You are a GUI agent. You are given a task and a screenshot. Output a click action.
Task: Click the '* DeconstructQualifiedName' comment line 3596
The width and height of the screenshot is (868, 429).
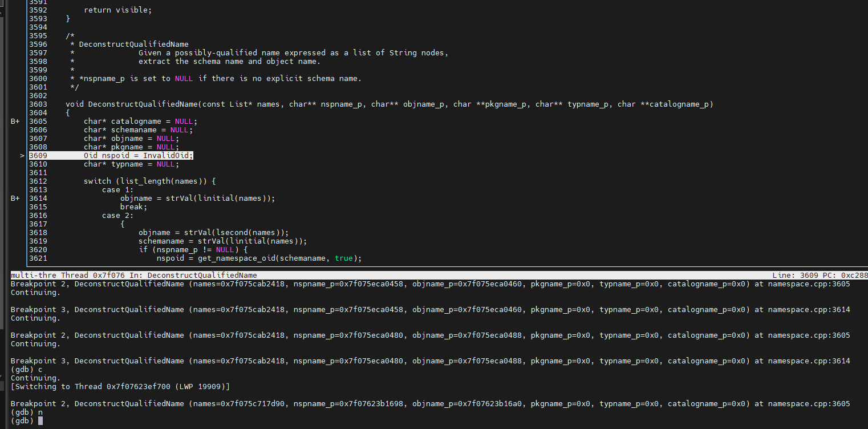[129, 44]
